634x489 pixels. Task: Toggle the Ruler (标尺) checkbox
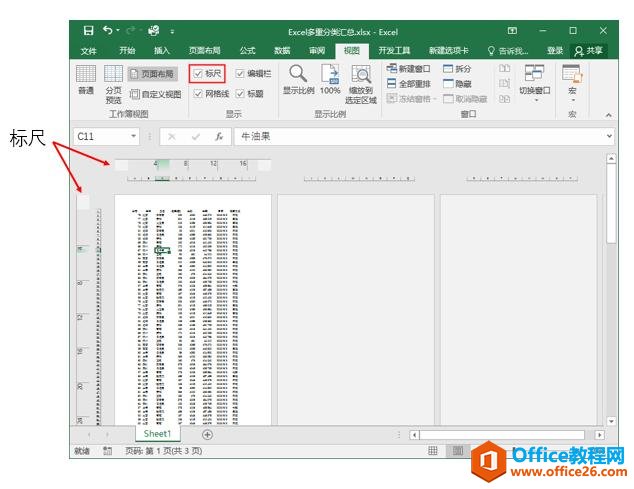(x=207, y=74)
